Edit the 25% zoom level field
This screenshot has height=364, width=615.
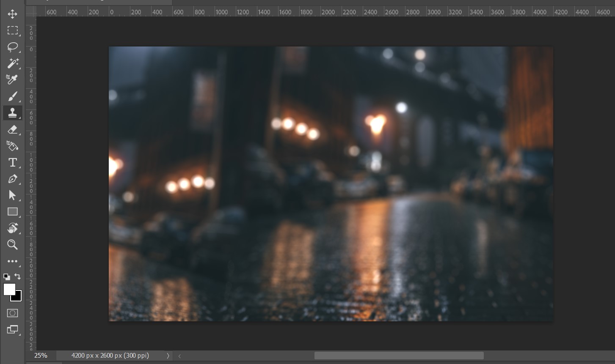(x=41, y=356)
